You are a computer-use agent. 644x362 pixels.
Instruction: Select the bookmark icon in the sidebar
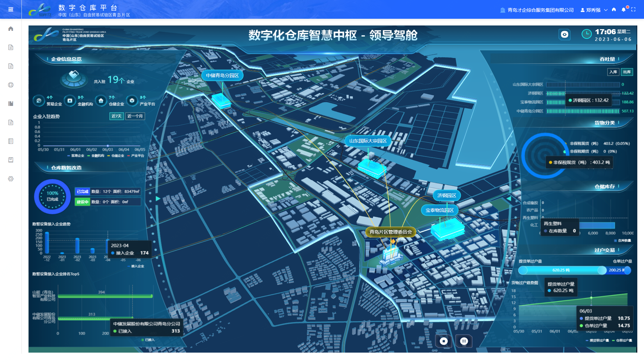tap(11, 160)
